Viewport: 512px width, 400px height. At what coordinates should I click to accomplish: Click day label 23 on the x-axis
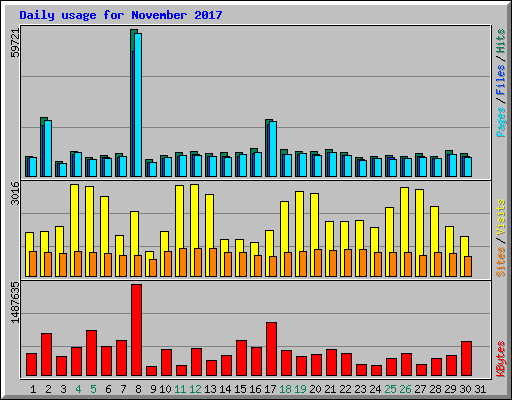[x=360, y=389]
